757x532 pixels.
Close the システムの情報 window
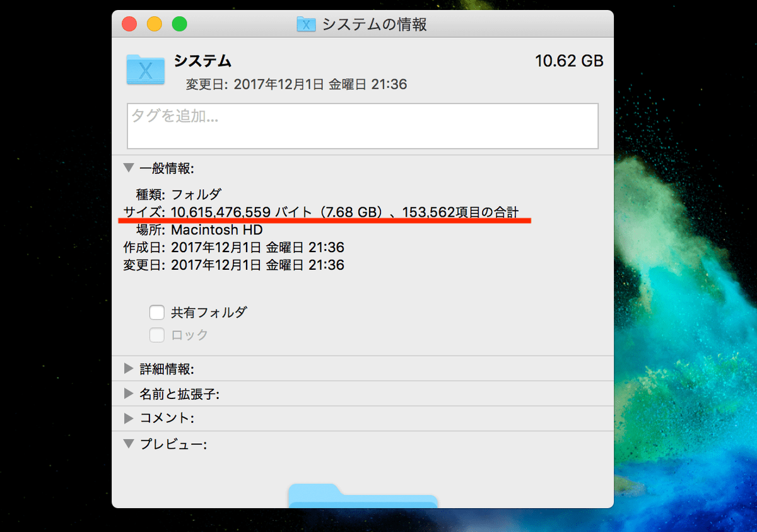tap(129, 25)
